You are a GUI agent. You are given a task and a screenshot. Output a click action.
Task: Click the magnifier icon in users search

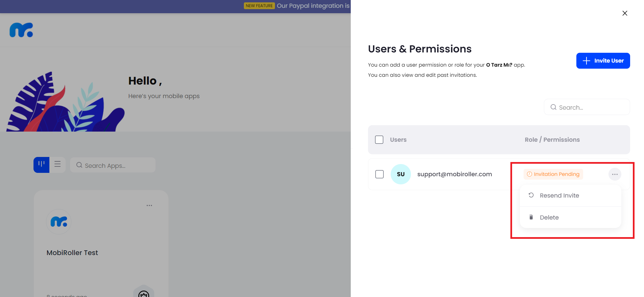(553, 107)
